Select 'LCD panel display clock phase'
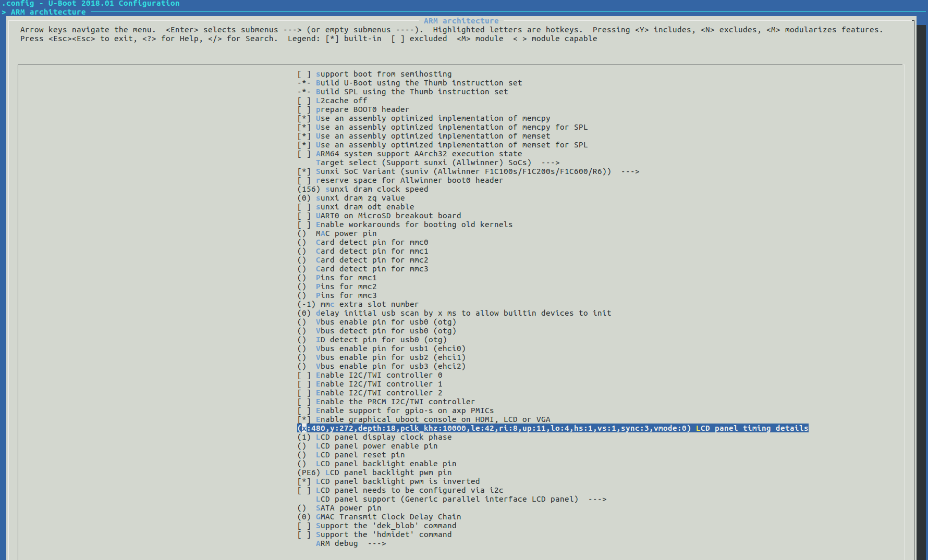Screen dimensions: 928x560 [x=374, y=437]
